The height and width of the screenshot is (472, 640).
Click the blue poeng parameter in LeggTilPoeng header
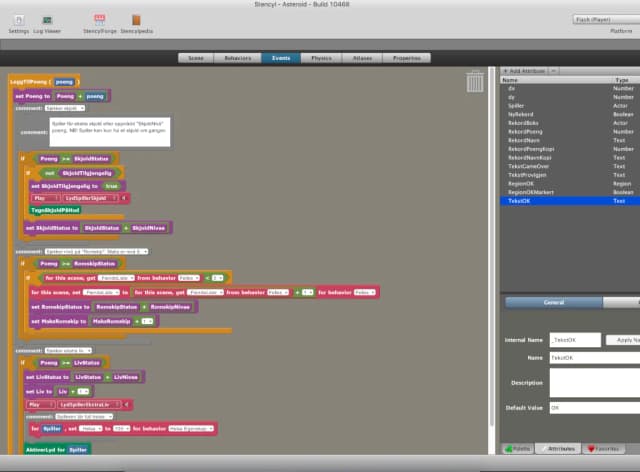(64, 82)
